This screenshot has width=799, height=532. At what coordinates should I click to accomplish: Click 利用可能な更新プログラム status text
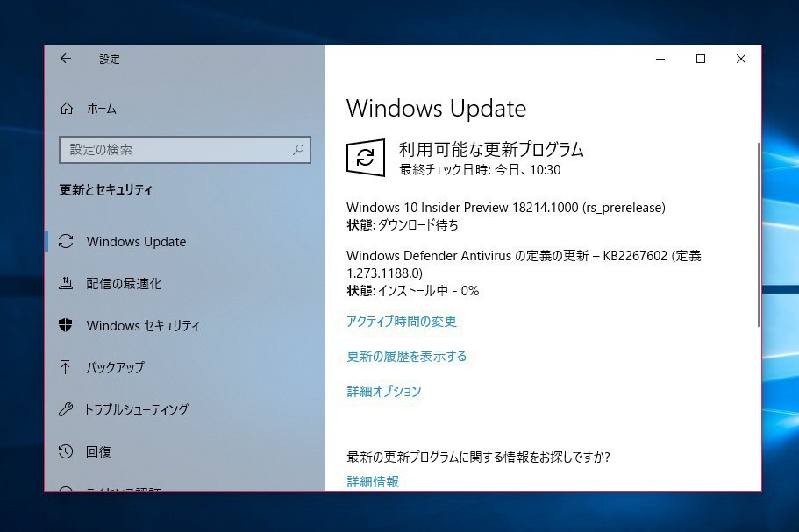click(x=491, y=149)
